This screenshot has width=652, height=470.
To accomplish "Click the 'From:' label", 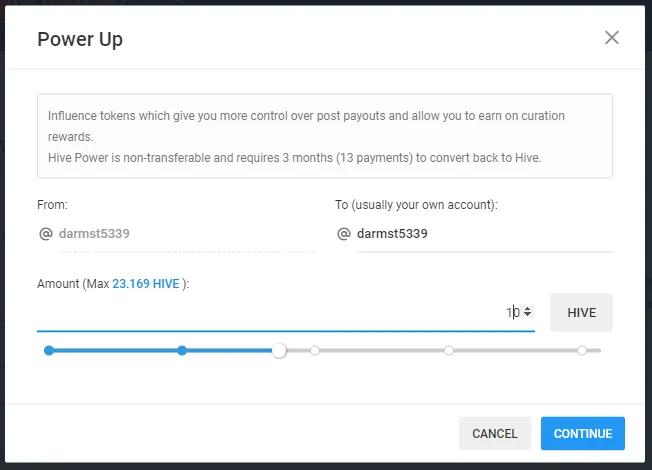I will [x=52, y=205].
